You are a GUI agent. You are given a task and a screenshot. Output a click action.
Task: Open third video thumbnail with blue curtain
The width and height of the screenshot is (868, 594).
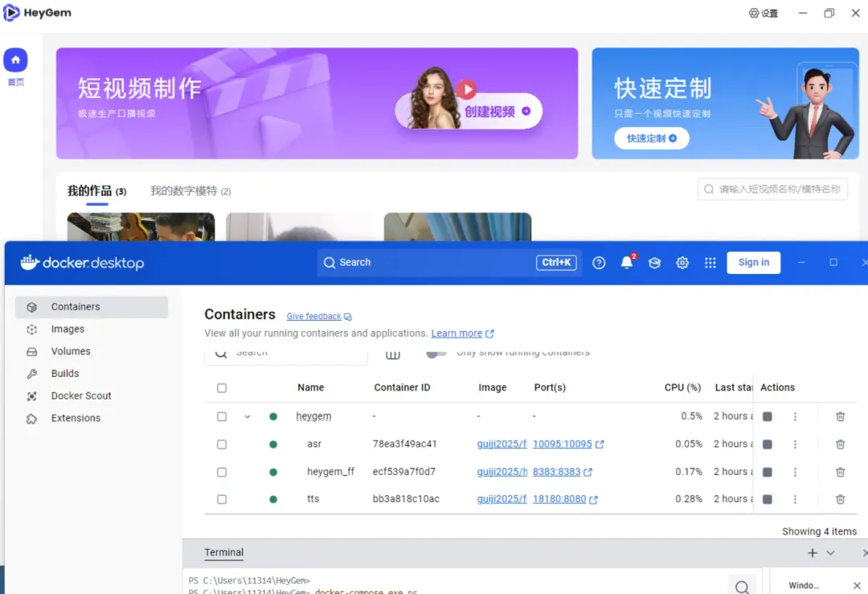[x=457, y=227]
